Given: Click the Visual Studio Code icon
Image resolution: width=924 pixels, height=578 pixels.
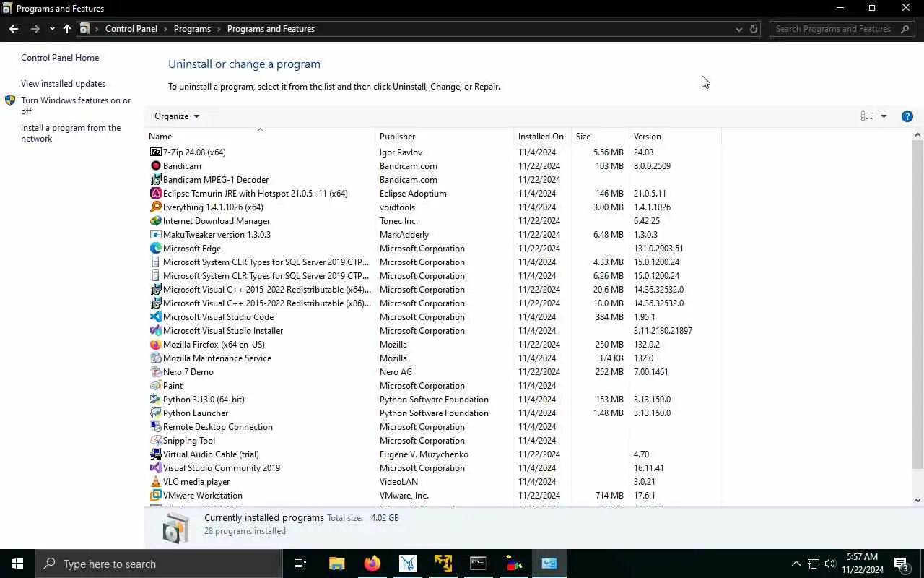Looking at the screenshot, I should coord(155,317).
